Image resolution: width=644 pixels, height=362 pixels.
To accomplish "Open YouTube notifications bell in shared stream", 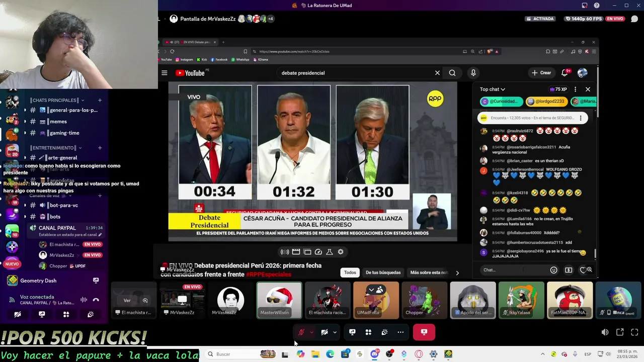I will 565,73.
